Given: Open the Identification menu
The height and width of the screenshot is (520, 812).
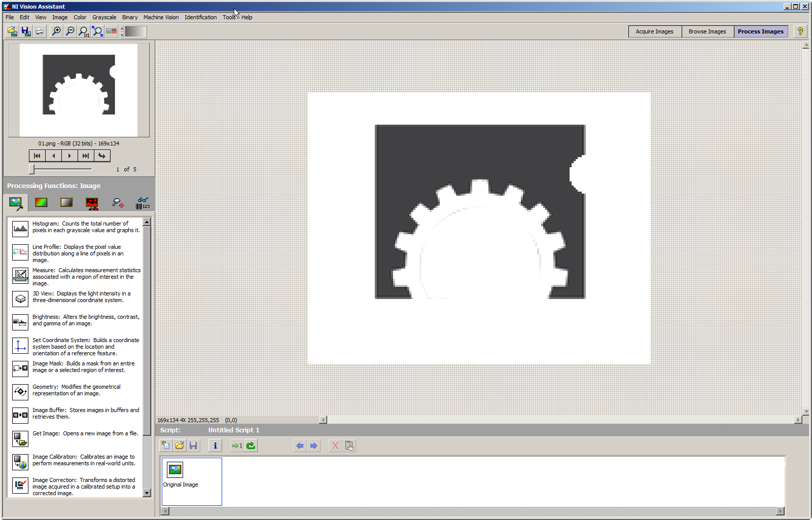Looking at the screenshot, I should click(200, 17).
